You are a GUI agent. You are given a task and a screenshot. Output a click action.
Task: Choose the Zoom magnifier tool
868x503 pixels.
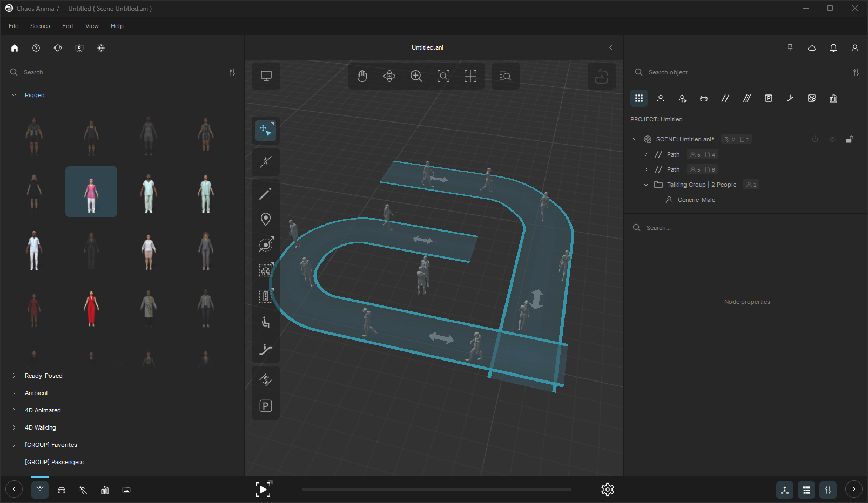pos(416,77)
